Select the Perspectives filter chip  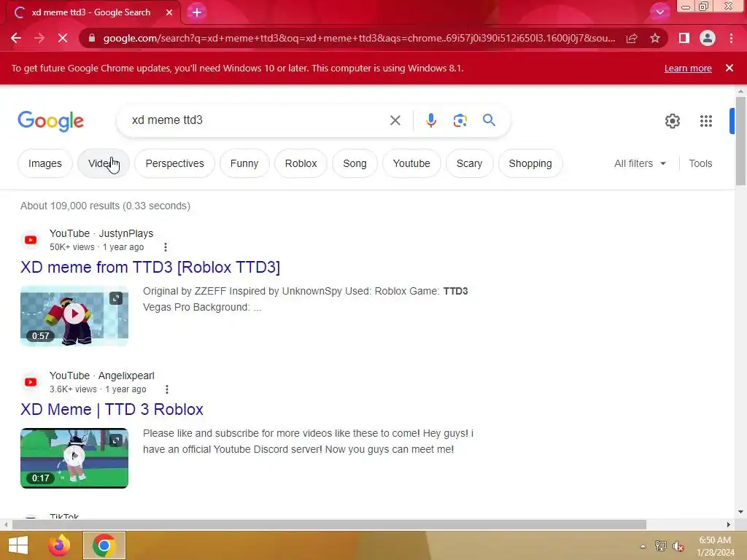click(x=174, y=163)
